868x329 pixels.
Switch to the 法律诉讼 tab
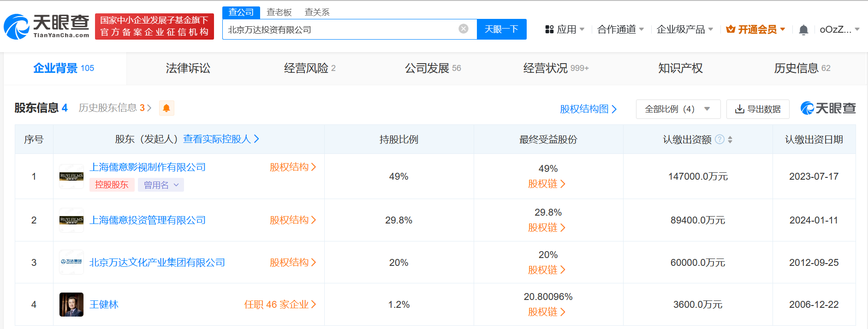(x=188, y=68)
